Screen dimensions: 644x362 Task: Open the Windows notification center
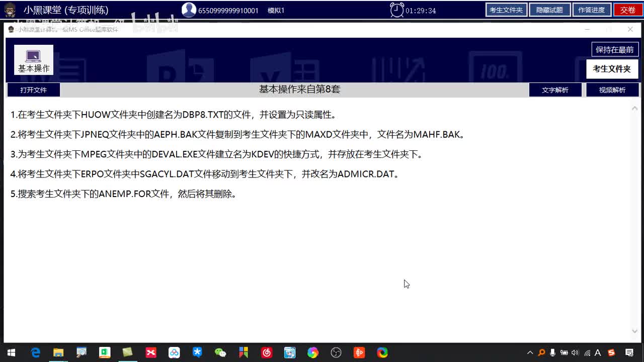629,352
